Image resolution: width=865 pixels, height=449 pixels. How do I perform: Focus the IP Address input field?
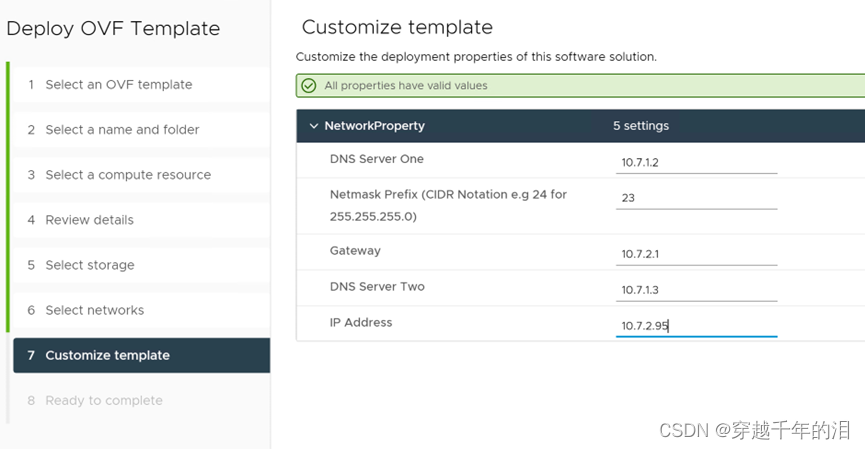pos(696,326)
